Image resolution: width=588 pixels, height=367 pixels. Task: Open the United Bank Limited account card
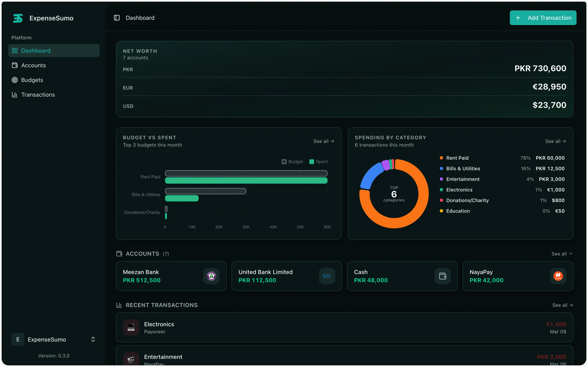(x=287, y=276)
